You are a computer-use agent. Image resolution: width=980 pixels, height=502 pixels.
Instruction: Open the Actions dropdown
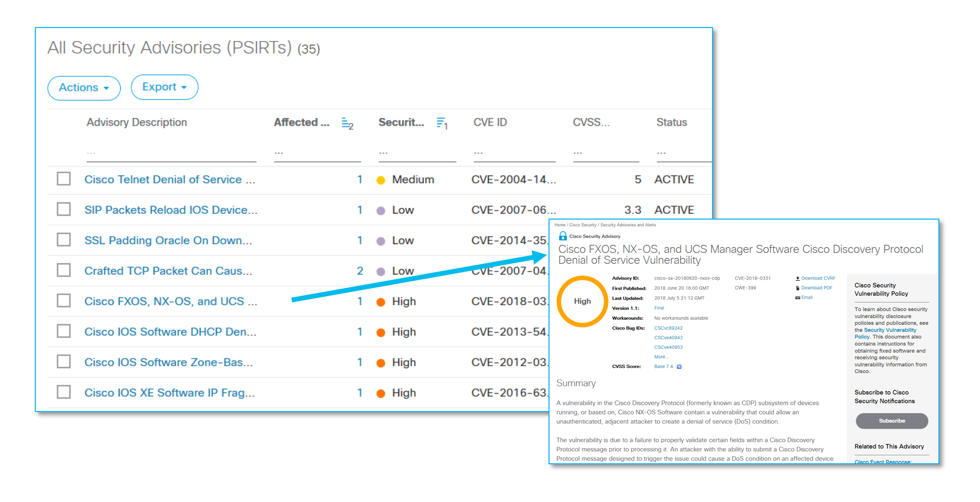pos(84,88)
